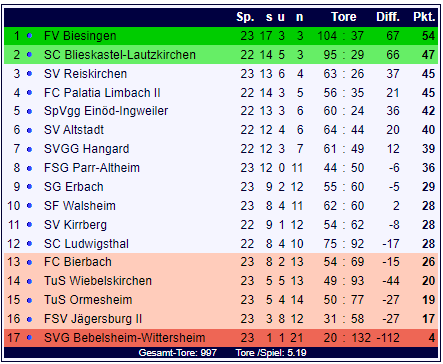This screenshot has width=443, height=364.
Task: Select FC Bierbach in the table
Action: click(x=78, y=262)
